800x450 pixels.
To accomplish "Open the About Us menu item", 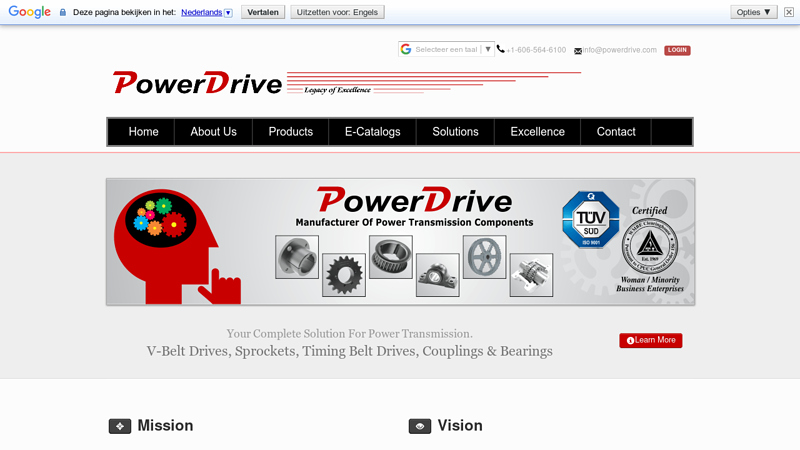I will tap(213, 132).
